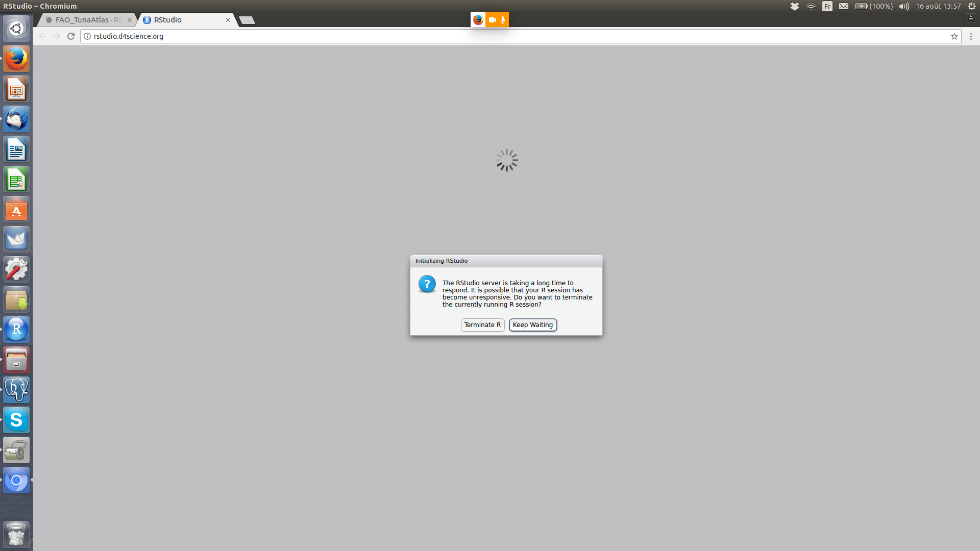Image resolution: width=980 pixels, height=551 pixels.
Task: Switch to the FAO_TunaAtlas tab
Action: point(88,20)
